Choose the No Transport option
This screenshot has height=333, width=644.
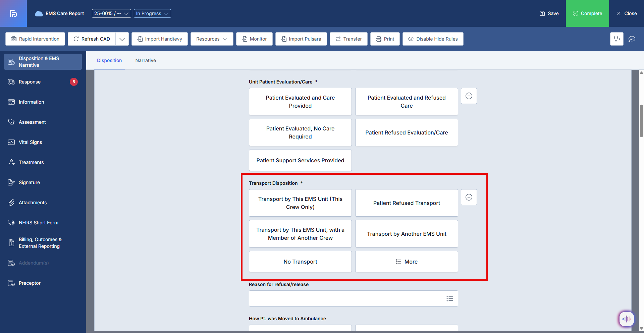(x=300, y=262)
